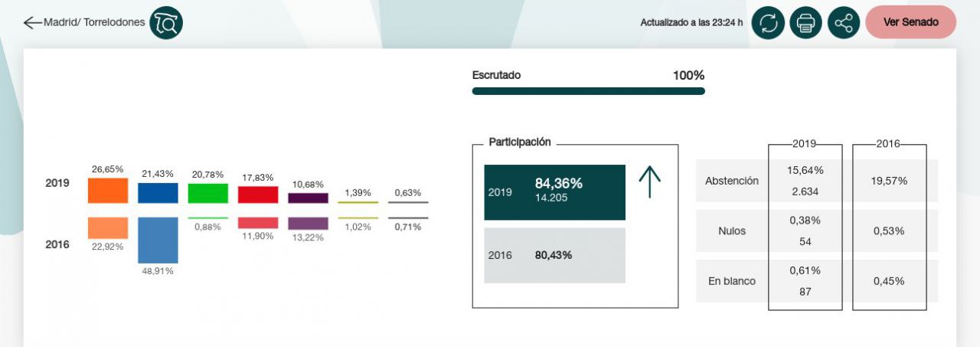Select the purple 10,68% party bar
The height and width of the screenshot is (347, 980).
click(x=308, y=198)
